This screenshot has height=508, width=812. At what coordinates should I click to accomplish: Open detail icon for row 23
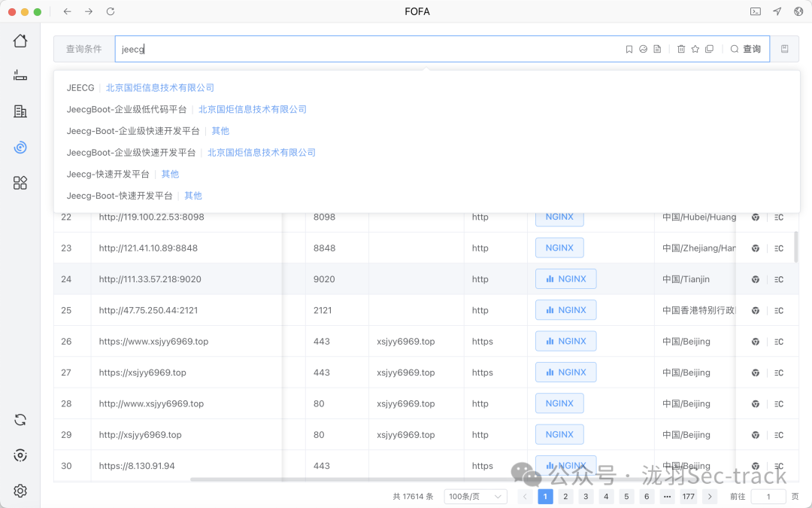click(779, 248)
